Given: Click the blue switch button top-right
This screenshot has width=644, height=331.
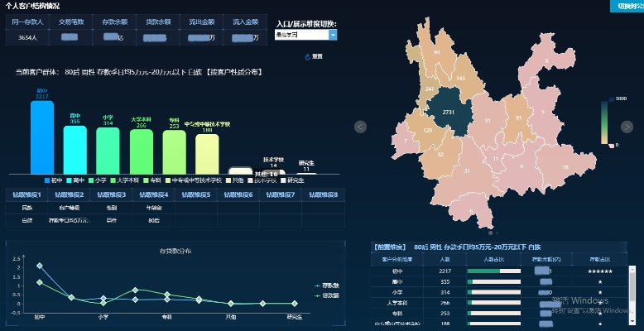Looking at the screenshot, I should point(626,6).
